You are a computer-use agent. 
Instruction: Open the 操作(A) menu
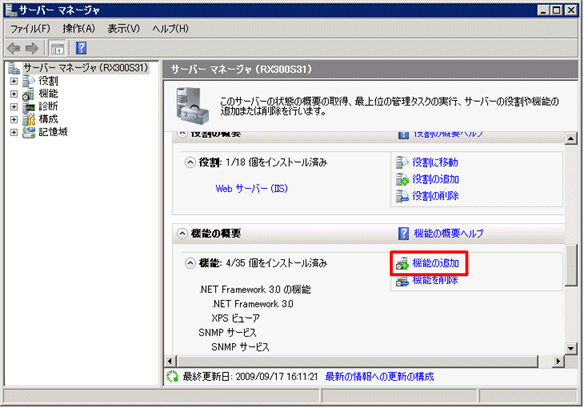tap(79, 29)
